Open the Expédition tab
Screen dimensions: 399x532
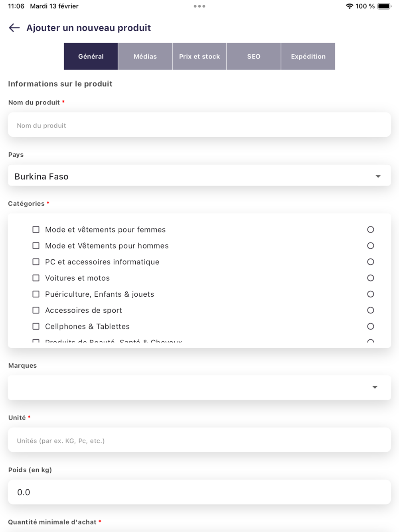pyautogui.click(x=308, y=56)
